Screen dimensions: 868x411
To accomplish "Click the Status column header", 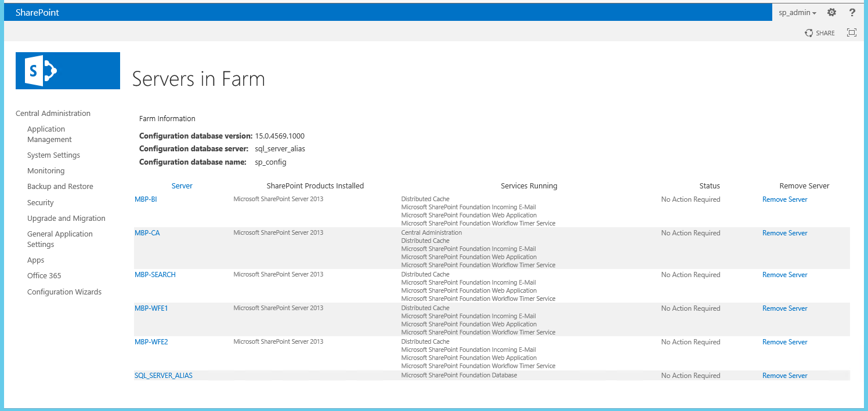I will click(x=710, y=186).
